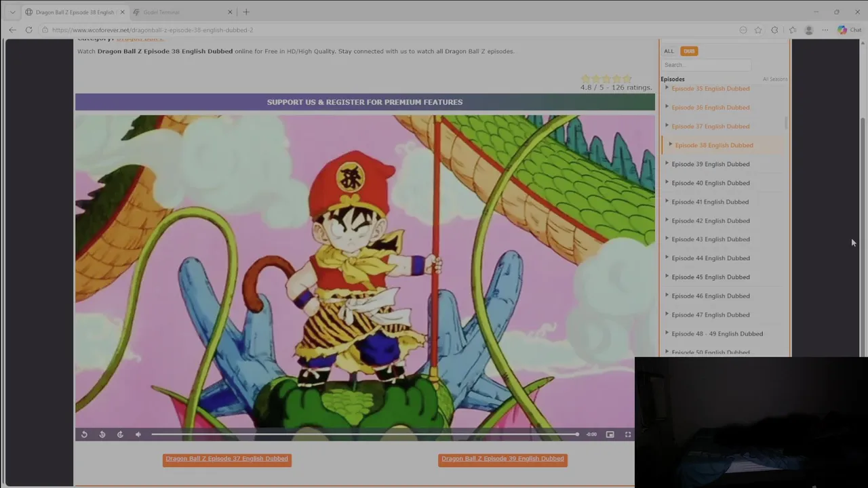
Task: Open Episode 39 English Dubbed in list
Action: pos(710,164)
